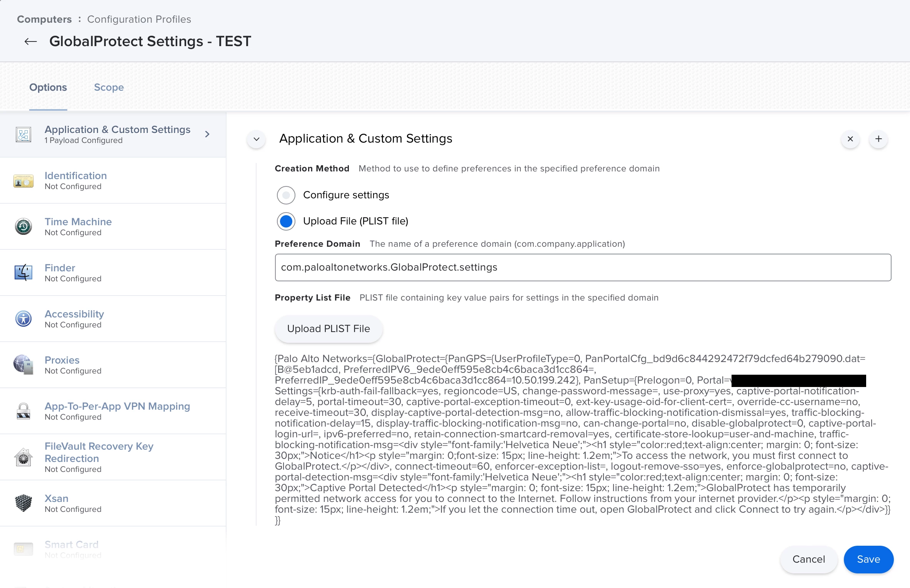910x588 pixels.
Task: Click the Proxies globe icon
Action: [23, 365]
